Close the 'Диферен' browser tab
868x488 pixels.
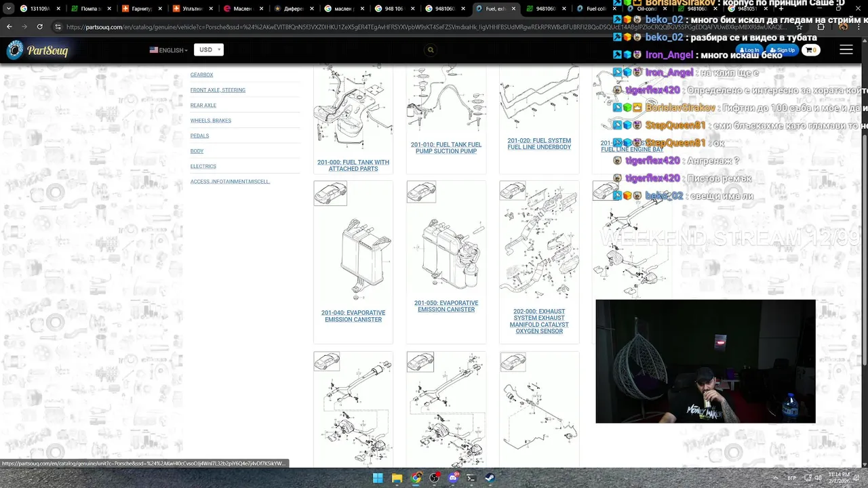313,9
